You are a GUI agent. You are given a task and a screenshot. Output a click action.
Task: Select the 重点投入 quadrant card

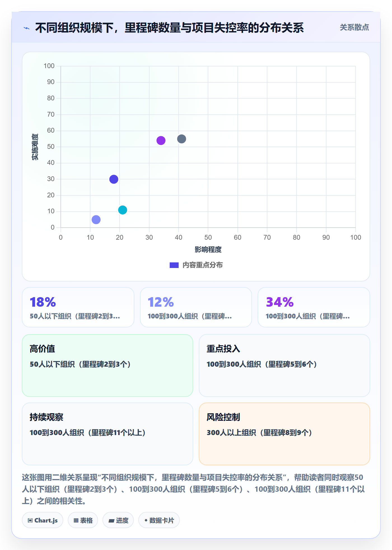tap(284, 366)
